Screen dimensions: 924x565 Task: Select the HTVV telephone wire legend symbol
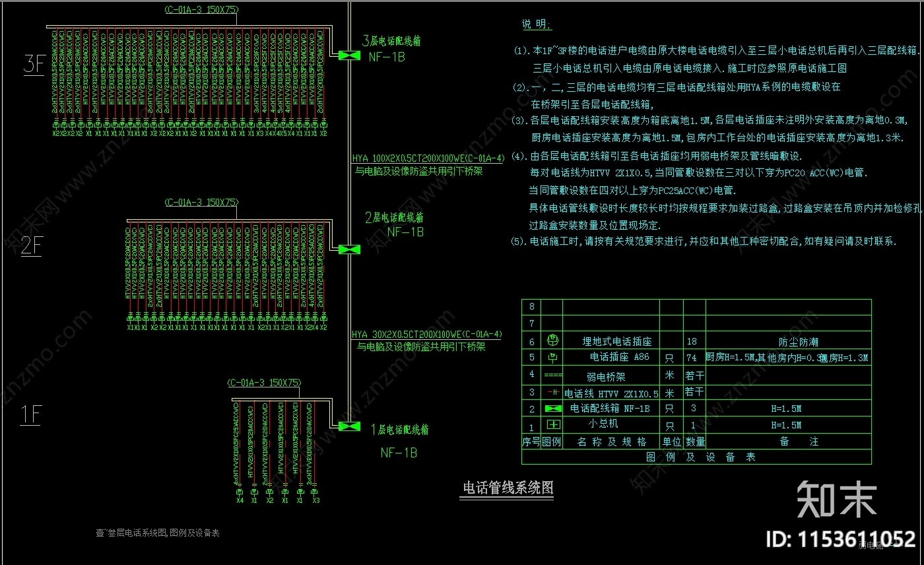click(x=552, y=392)
